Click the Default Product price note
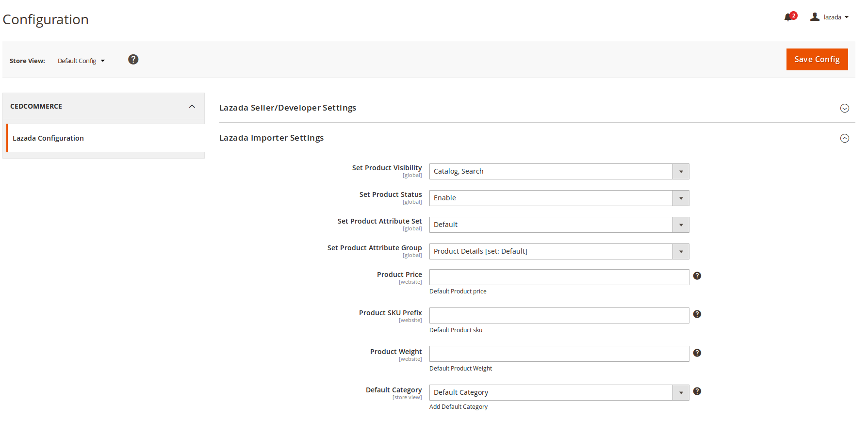Viewport: 868px width, 436px height. pos(458,291)
